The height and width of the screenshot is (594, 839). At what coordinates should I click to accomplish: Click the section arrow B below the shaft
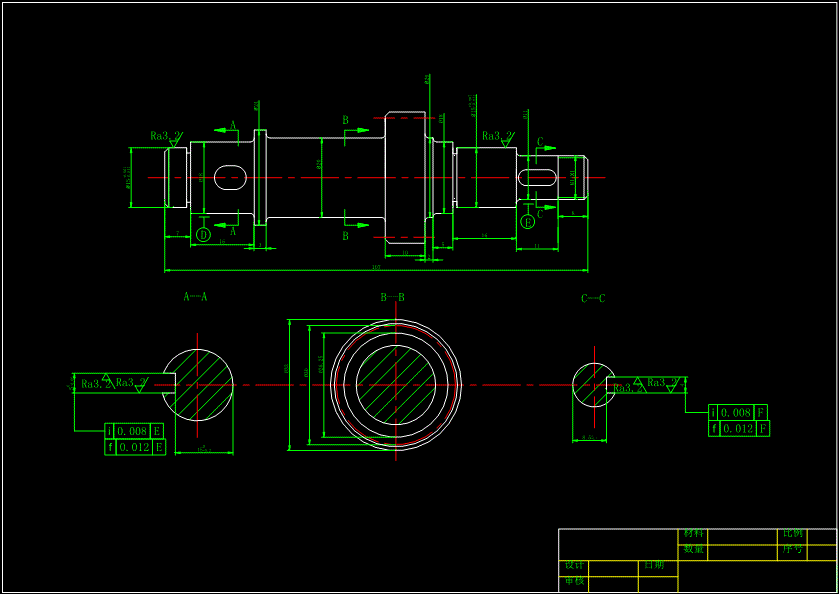(x=356, y=225)
